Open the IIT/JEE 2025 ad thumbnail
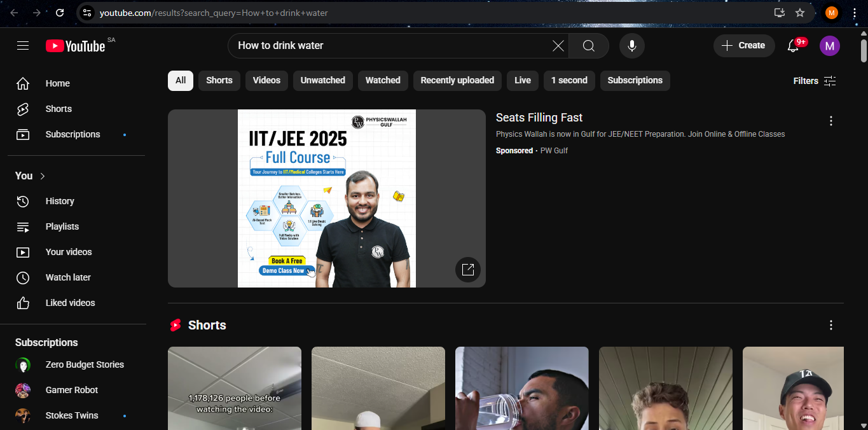Screen dimensions: 868x430 click(x=327, y=198)
